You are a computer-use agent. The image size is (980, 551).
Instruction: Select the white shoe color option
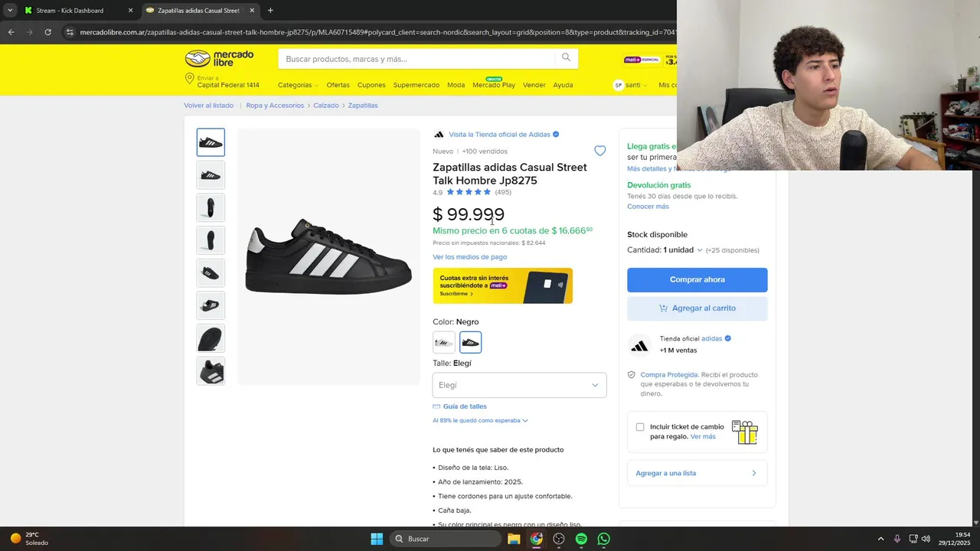tap(443, 342)
